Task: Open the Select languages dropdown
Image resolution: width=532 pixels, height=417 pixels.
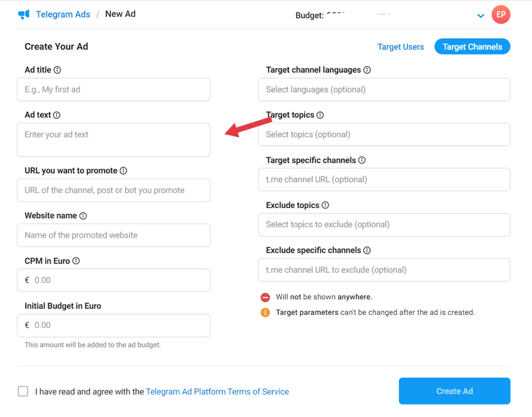Action: [384, 90]
